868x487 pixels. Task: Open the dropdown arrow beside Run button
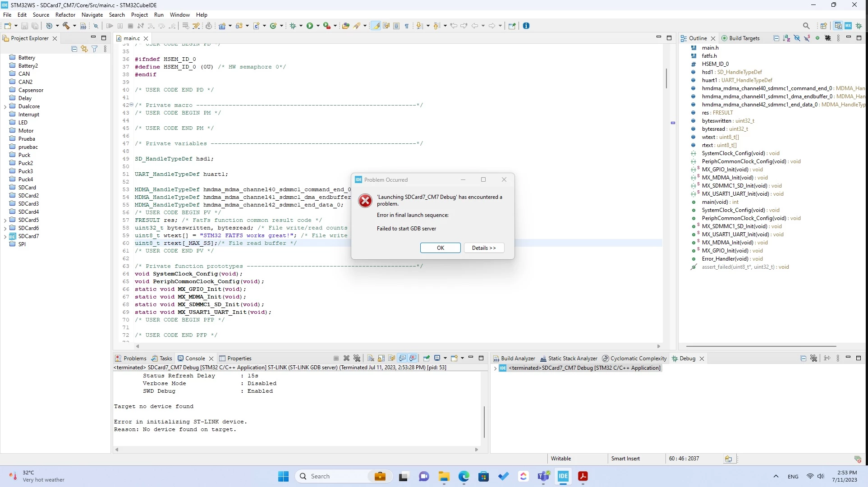(318, 26)
